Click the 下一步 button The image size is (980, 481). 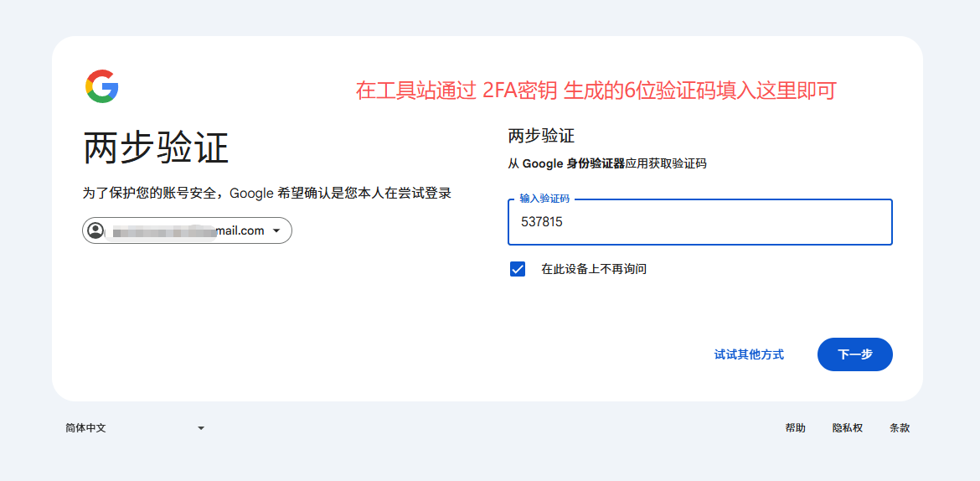tap(855, 354)
